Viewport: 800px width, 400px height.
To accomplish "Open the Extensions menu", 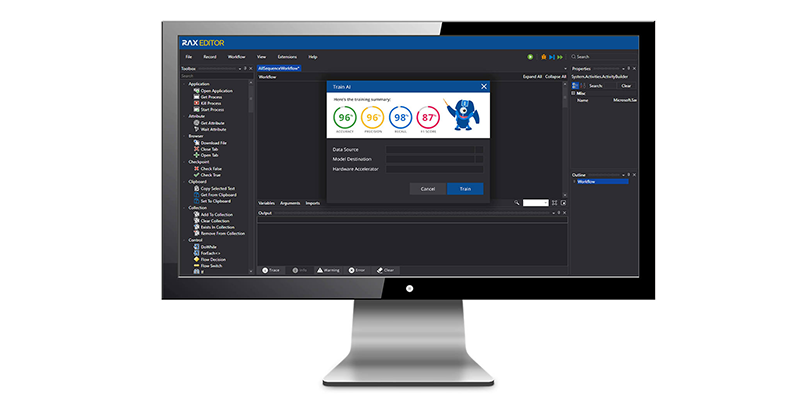I will coord(287,57).
